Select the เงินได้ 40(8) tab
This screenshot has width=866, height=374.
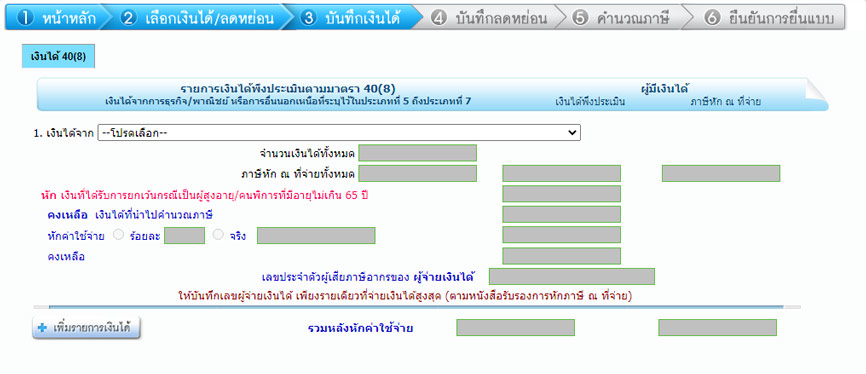tap(58, 57)
